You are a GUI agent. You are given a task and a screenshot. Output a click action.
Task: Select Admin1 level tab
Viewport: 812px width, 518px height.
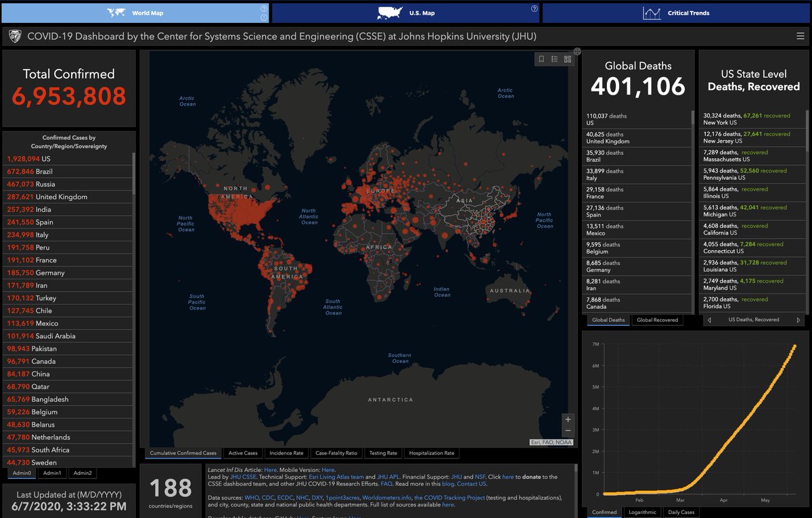point(52,473)
